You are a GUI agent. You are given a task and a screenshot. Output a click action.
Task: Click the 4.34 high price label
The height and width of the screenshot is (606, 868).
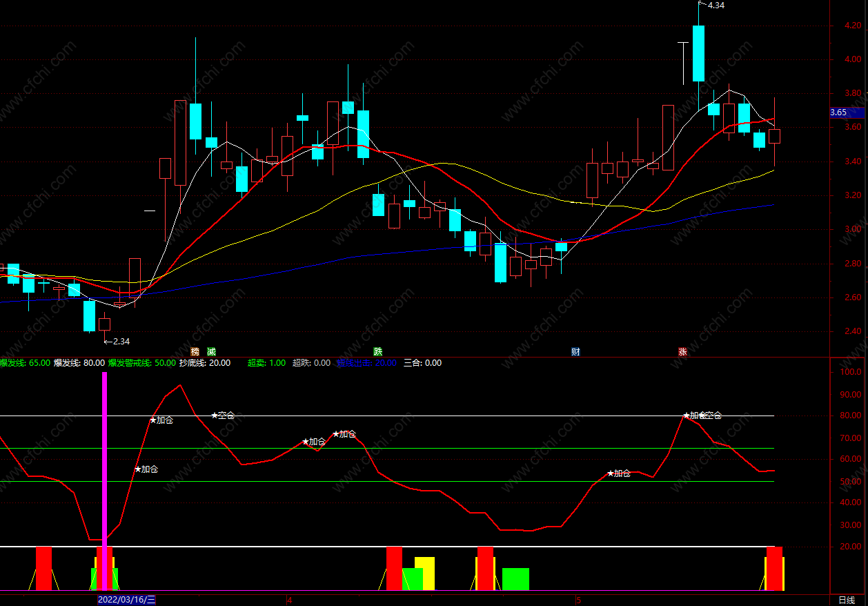(x=716, y=6)
